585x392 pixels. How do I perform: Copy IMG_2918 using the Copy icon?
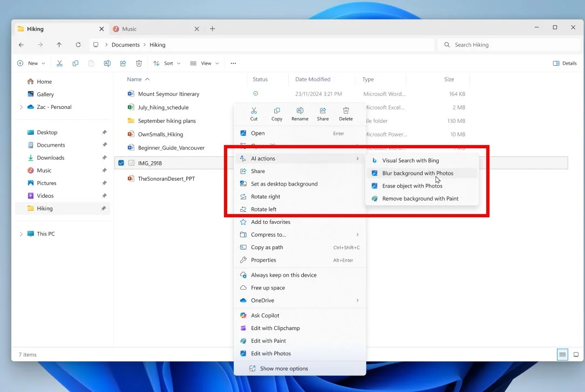(x=277, y=114)
